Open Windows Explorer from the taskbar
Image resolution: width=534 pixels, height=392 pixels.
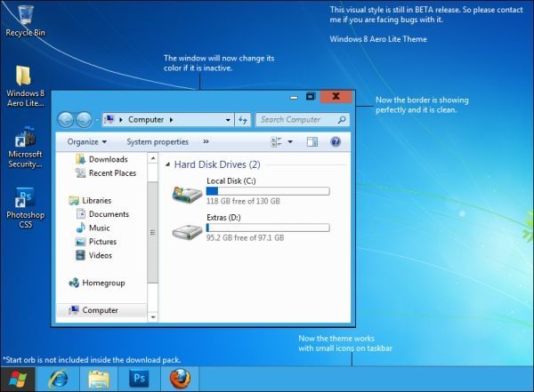tap(99, 379)
